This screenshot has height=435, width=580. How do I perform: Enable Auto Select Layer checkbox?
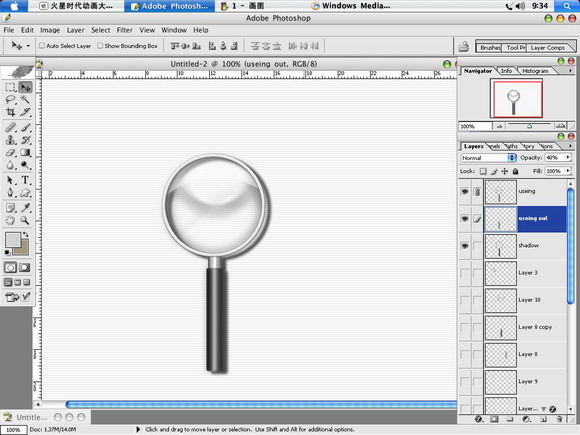coord(42,45)
